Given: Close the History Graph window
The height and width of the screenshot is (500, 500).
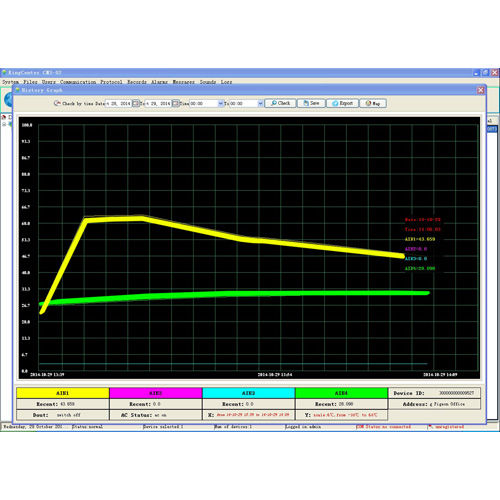Looking at the screenshot, I should (481, 90).
